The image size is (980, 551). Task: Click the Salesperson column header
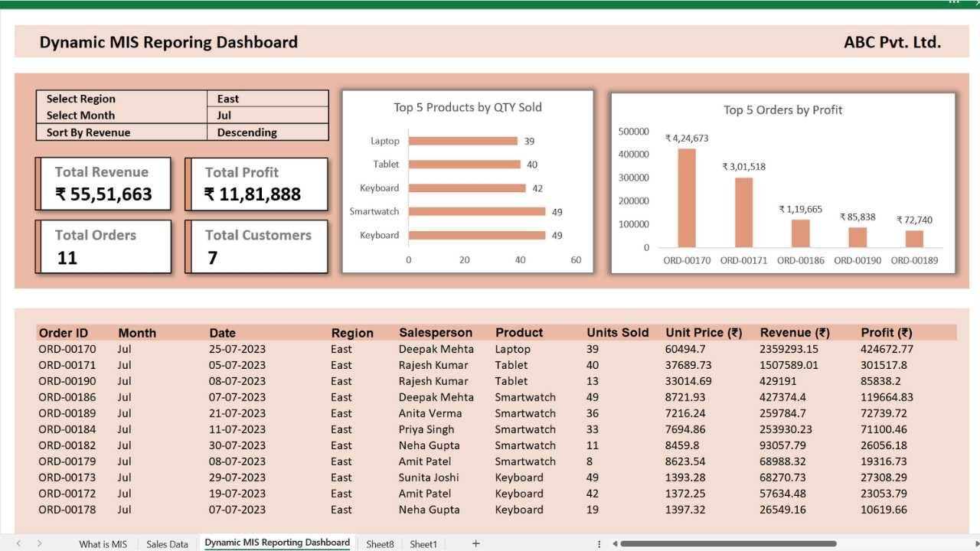tap(436, 333)
